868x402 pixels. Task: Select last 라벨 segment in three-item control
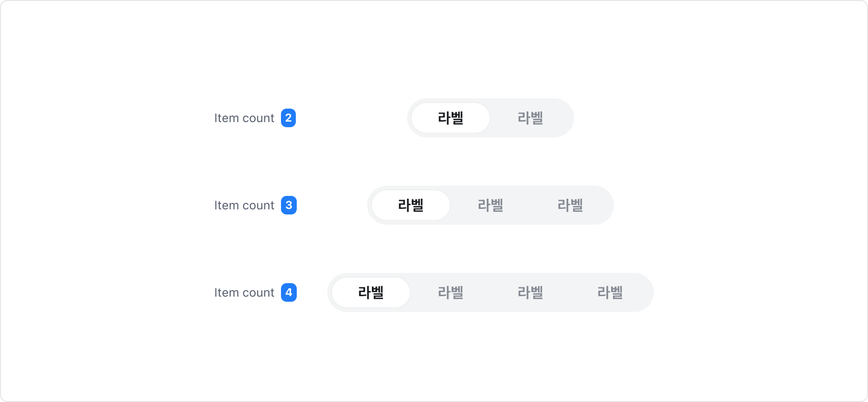[569, 205]
